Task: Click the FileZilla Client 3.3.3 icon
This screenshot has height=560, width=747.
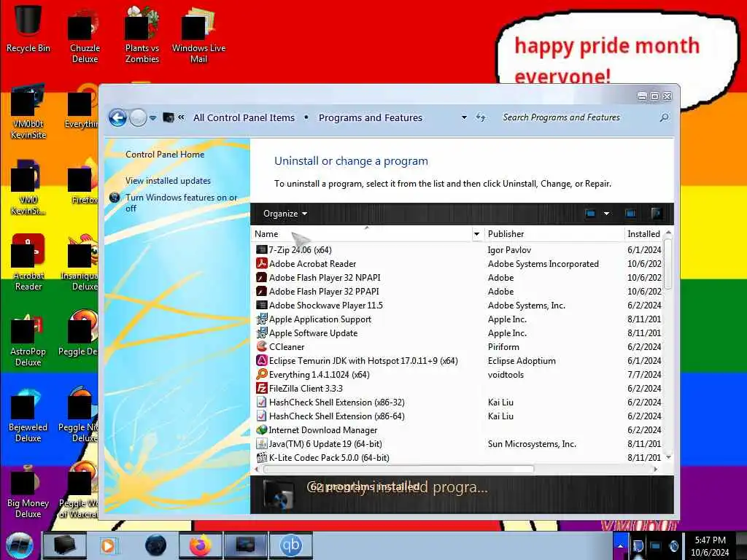Action: tap(262, 388)
